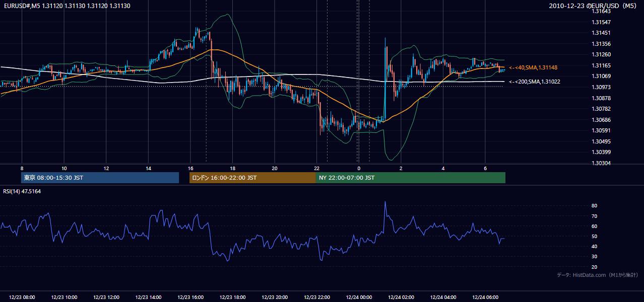Click price axis value 1.31547
Viewport: 644px width, 302px height.
click(601, 22)
